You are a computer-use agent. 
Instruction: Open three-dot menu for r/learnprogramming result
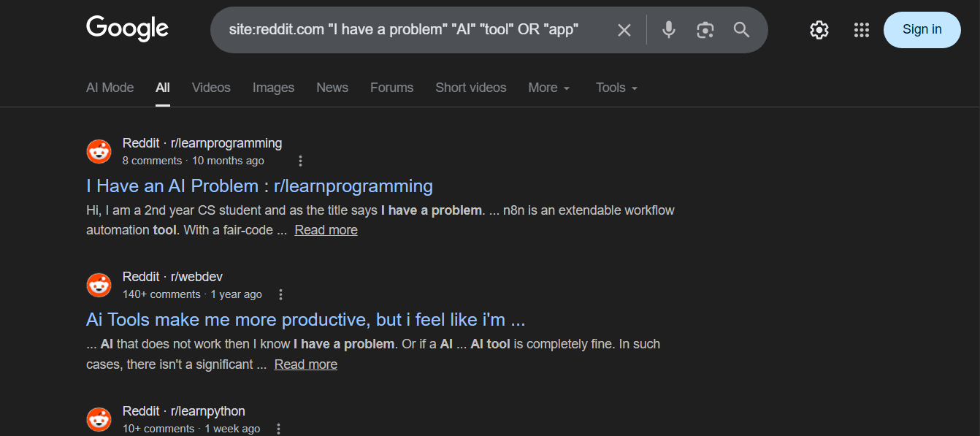(300, 161)
